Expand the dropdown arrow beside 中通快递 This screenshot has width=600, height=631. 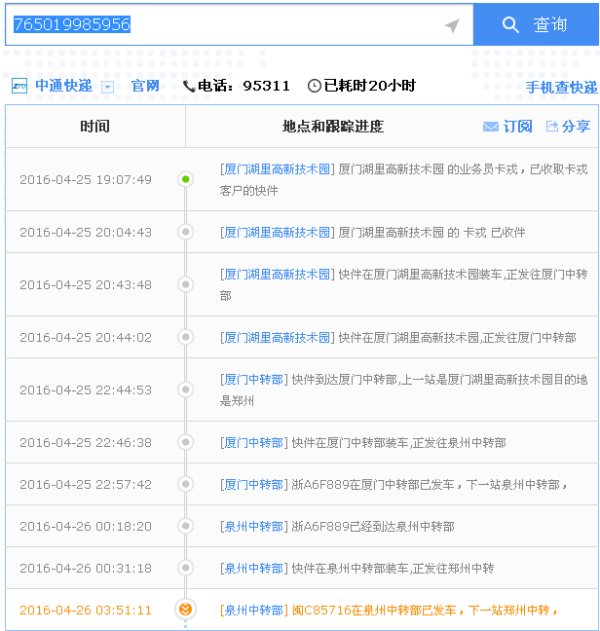108,87
